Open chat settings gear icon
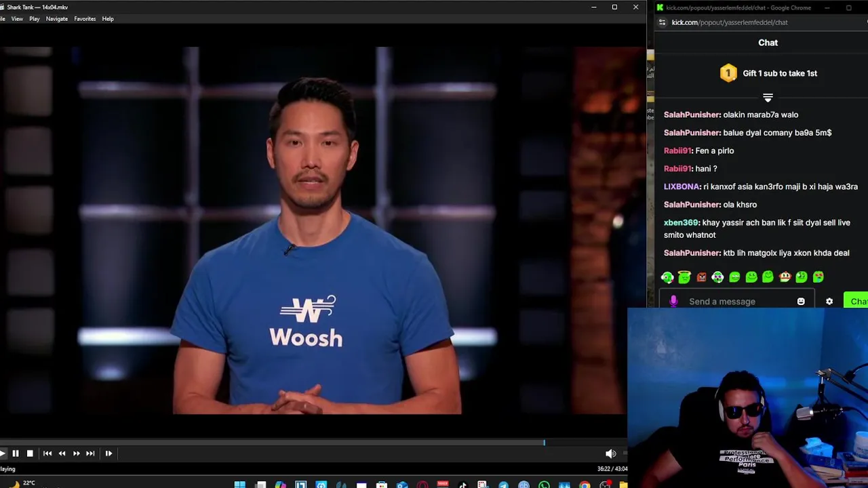 [829, 302]
